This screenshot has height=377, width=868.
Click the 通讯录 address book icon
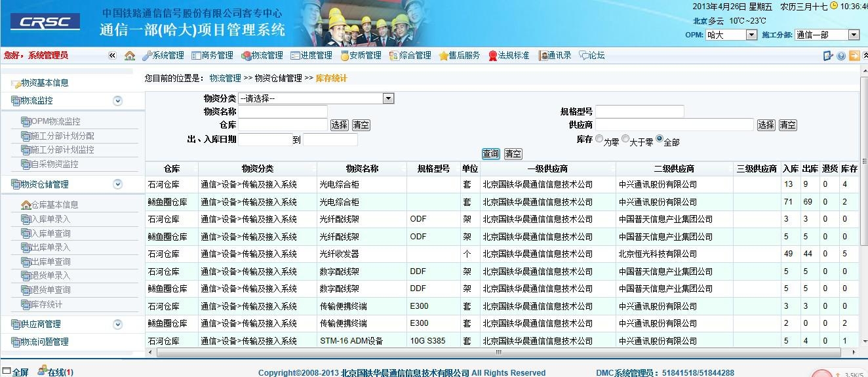point(543,56)
